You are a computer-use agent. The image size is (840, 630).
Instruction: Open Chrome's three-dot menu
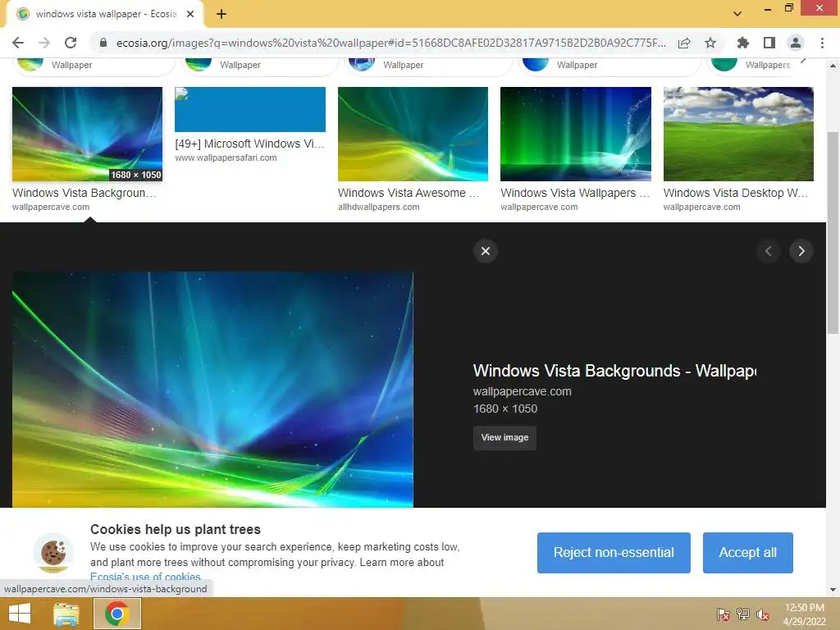[x=822, y=43]
